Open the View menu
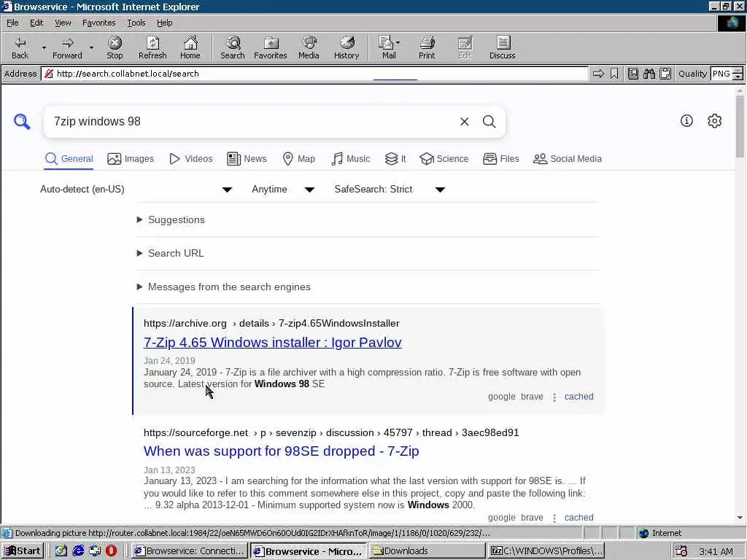747x560 pixels. [x=63, y=23]
